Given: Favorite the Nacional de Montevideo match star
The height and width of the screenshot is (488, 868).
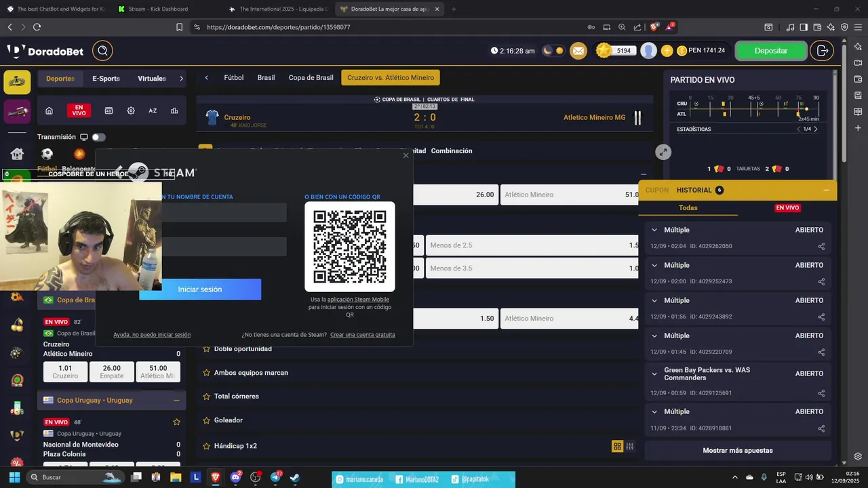Looking at the screenshot, I should coord(176,422).
